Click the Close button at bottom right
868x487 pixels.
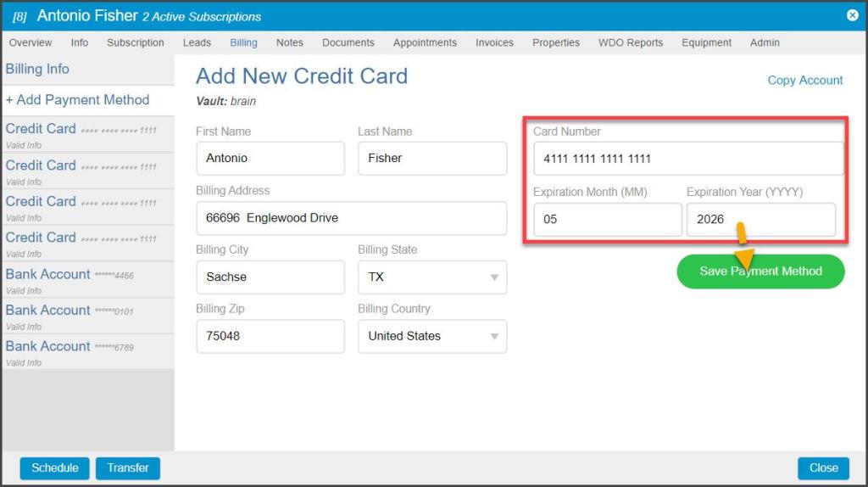(823, 467)
